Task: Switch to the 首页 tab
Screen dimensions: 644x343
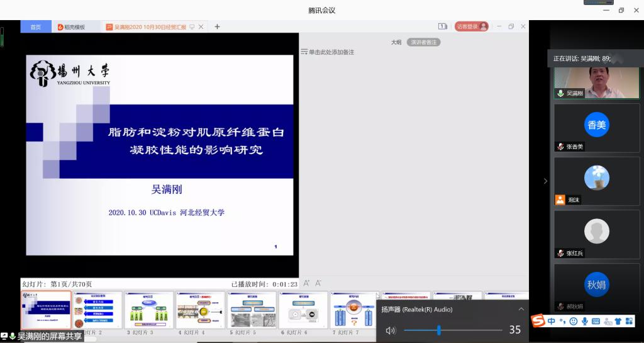Action: [x=36, y=27]
